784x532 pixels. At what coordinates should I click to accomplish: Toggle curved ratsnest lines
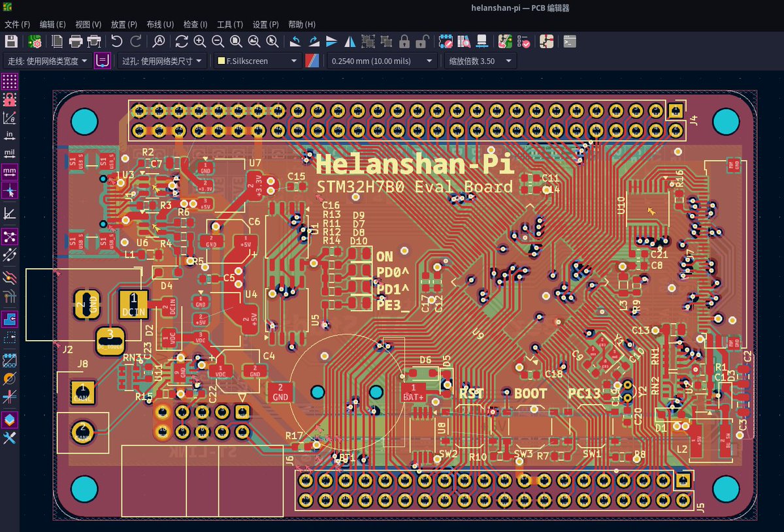point(9,255)
